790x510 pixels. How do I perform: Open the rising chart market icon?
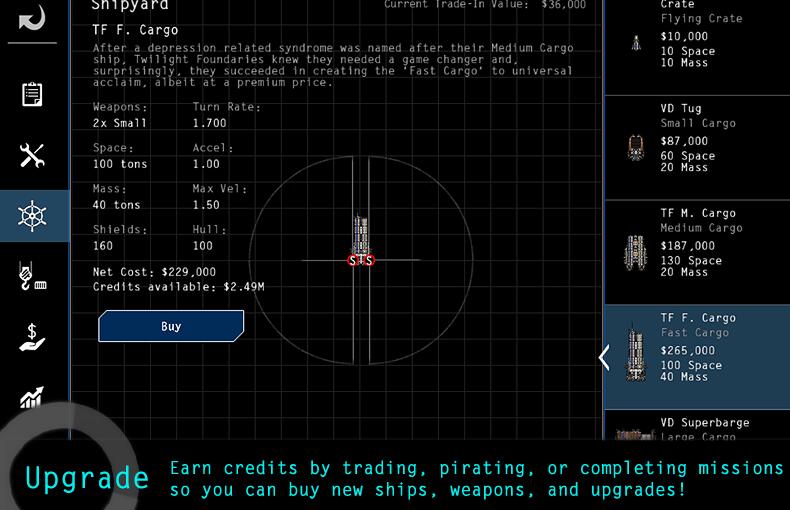pyautogui.click(x=32, y=398)
